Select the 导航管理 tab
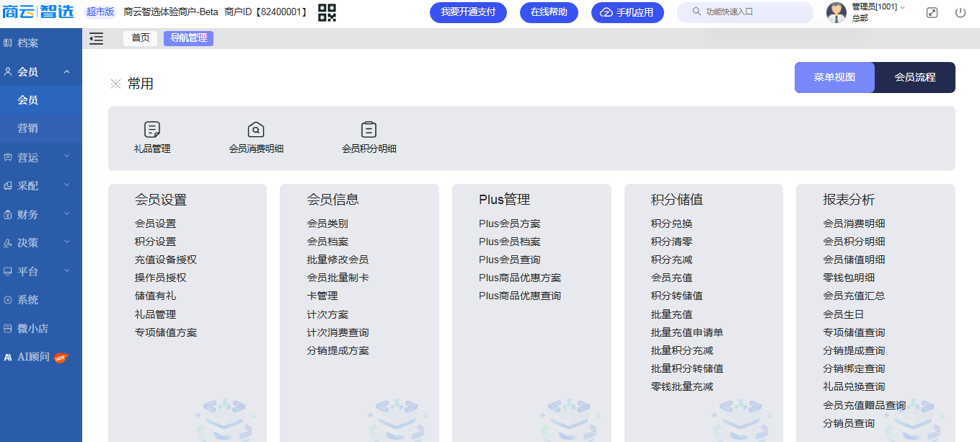This screenshot has height=442, width=980. pyautogui.click(x=188, y=38)
